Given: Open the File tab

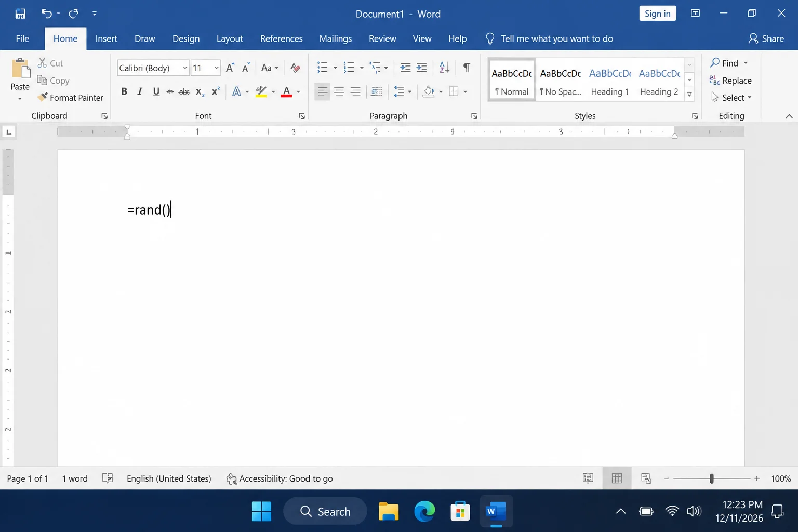Looking at the screenshot, I should point(22,38).
